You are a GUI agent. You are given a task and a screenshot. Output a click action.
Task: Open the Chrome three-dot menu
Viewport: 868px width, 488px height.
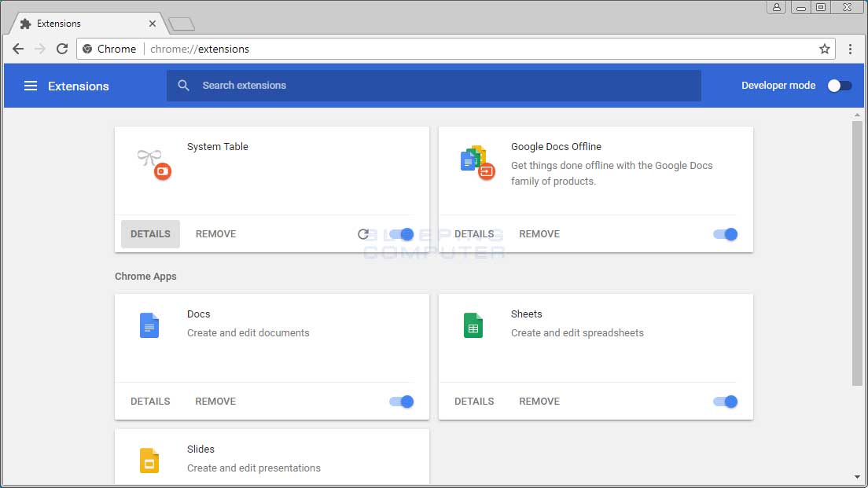(850, 49)
